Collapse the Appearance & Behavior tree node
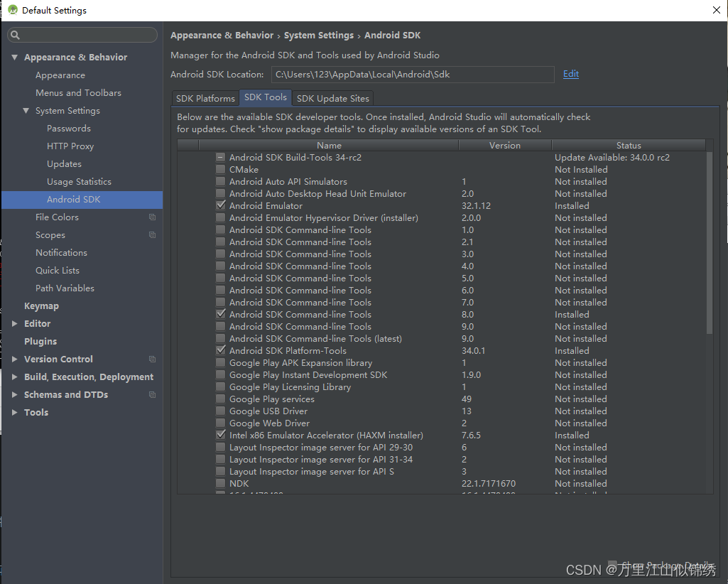The height and width of the screenshot is (584, 728). click(14, 57)
